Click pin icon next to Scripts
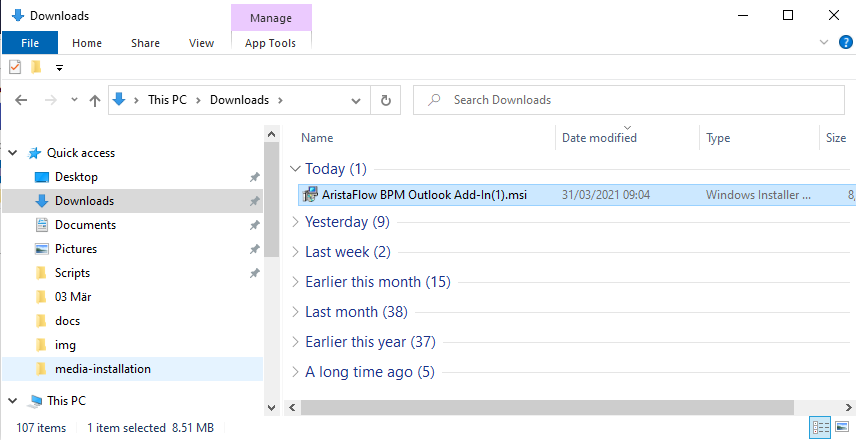Viewport: 857px width, 440px height. 255,273
